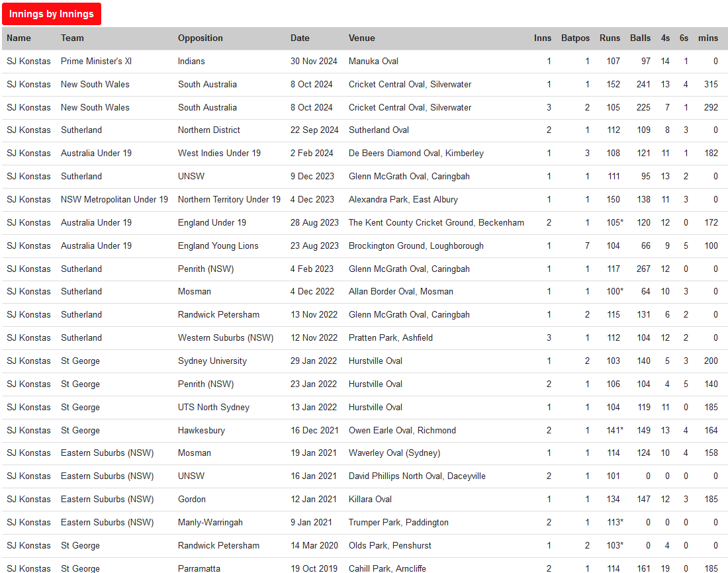
Task: Sort by the Date column header
Action: pyautogui.click(x=300, y=38)
